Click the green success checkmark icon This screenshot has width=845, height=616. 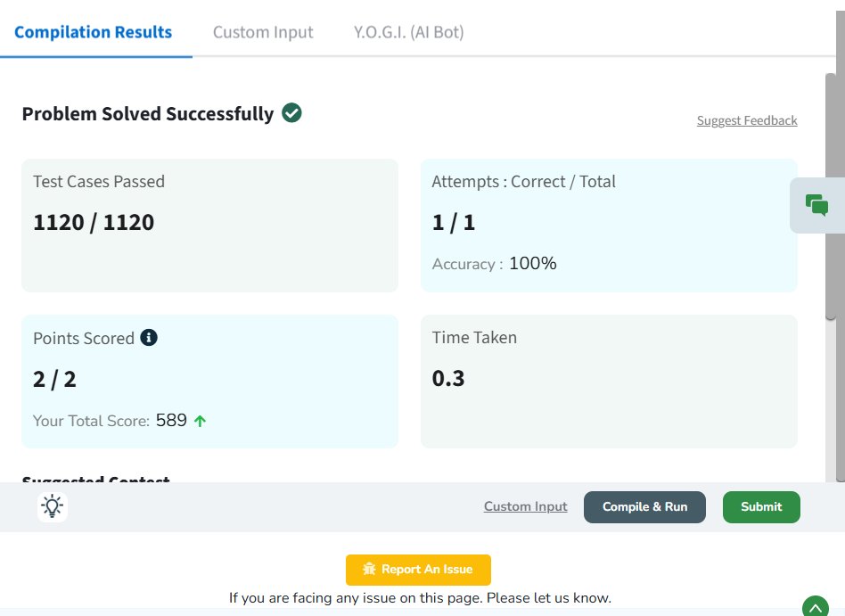click(291, 113)
